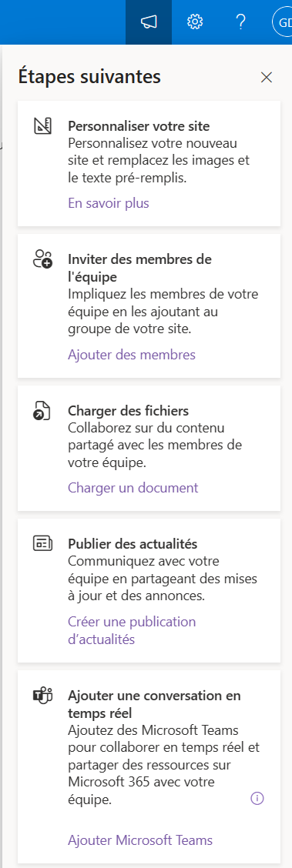This screenshot has height=868, width=292.
Task: Click the Charger des fichiers file icon
Action: 42,412
